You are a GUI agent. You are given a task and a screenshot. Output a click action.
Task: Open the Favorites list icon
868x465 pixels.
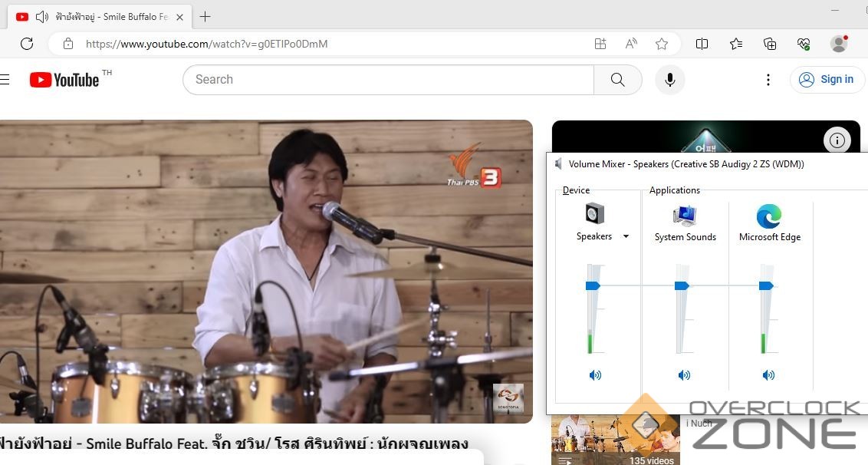click(x=735, y=44)
